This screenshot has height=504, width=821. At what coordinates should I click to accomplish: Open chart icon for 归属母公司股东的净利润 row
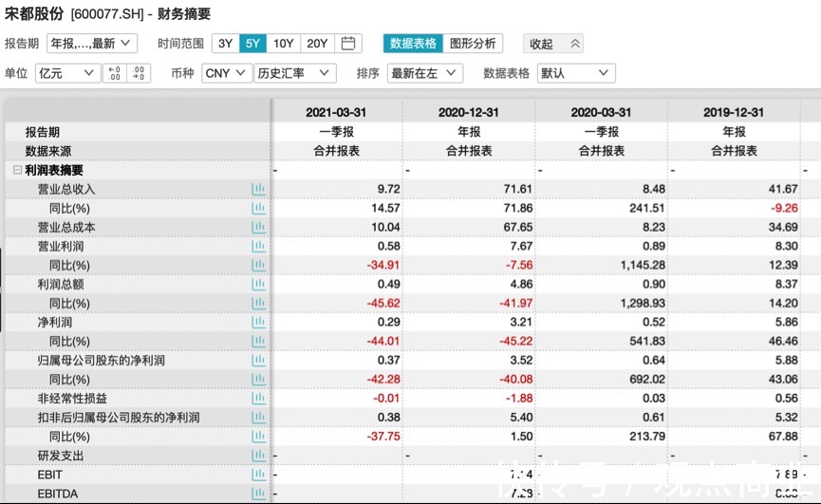click(259, 360)
